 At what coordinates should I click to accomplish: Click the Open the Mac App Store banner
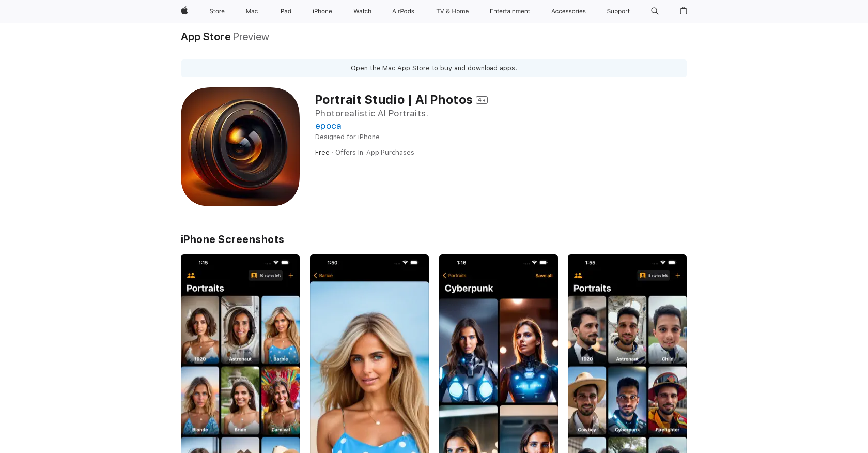[x=434, y=68]
